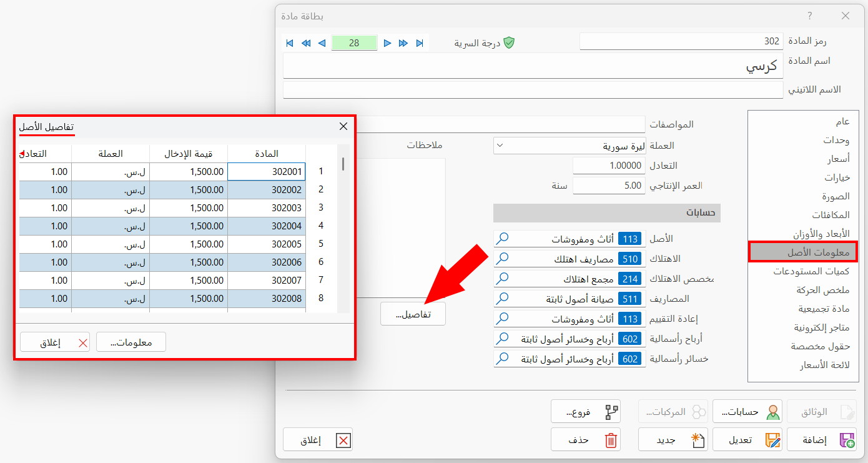The image size is (868, 463).
Task: Close تفاصيل الأصل dialog with X
Action: pyautogui.click(x=343, y=126)
